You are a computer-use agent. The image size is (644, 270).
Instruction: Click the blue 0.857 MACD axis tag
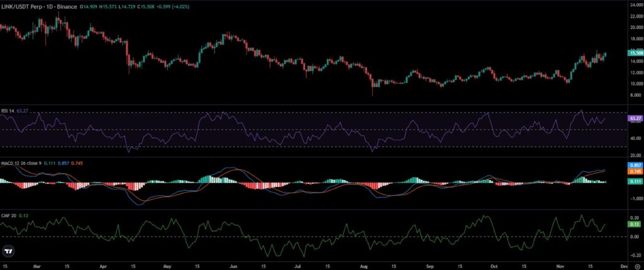pyautogui.click(x=636, y=165)
